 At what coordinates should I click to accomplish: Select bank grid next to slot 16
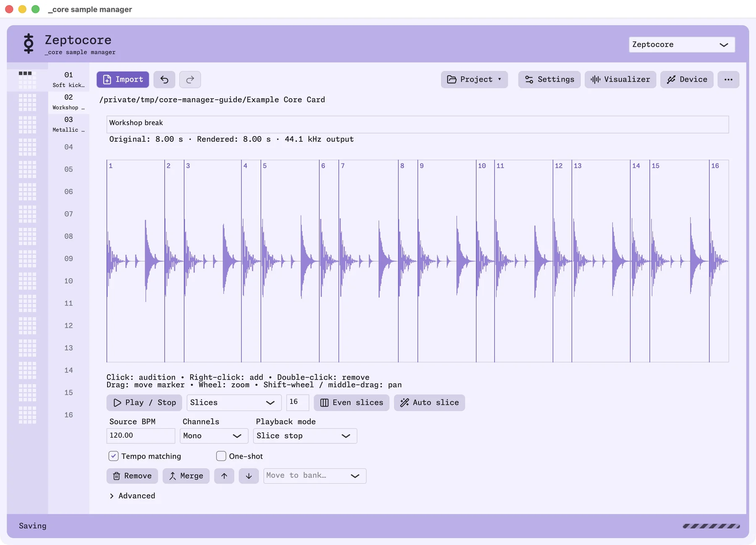[27, 415]
